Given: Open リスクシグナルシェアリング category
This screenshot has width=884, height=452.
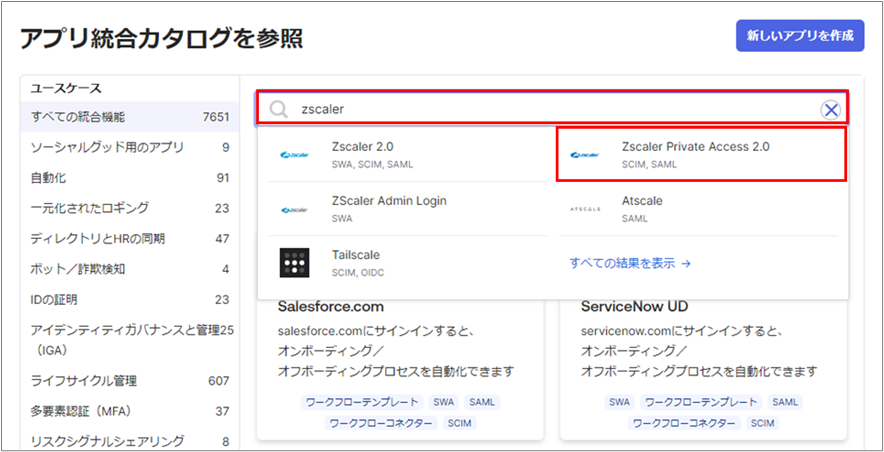Looking at the screenshot, I should click(x=130, y=441).
